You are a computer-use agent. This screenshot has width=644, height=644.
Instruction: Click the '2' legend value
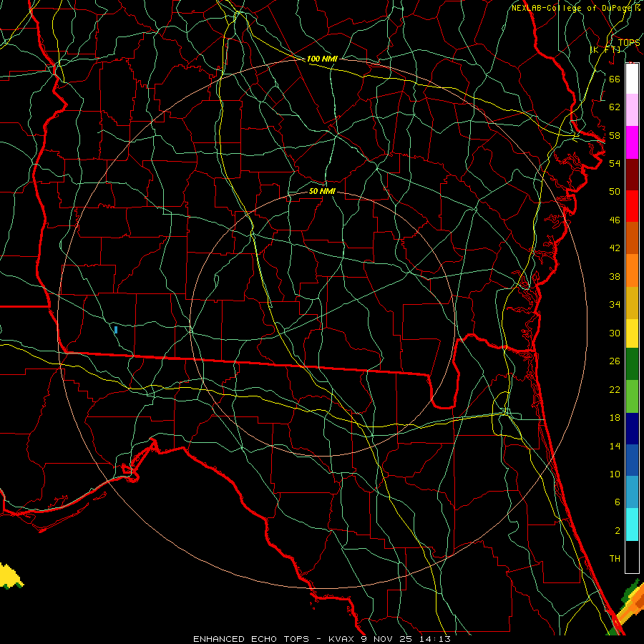tap(617, 531)
